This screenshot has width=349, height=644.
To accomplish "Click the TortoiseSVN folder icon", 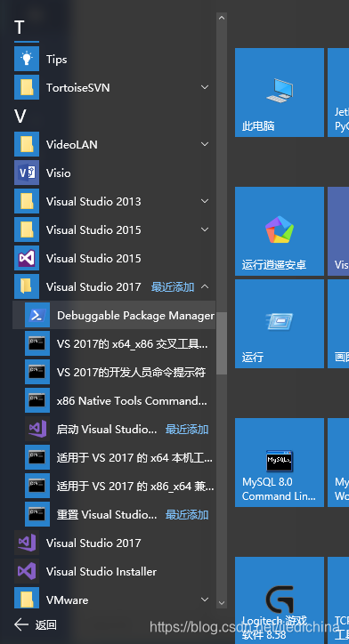I will (x=27, y=87).
